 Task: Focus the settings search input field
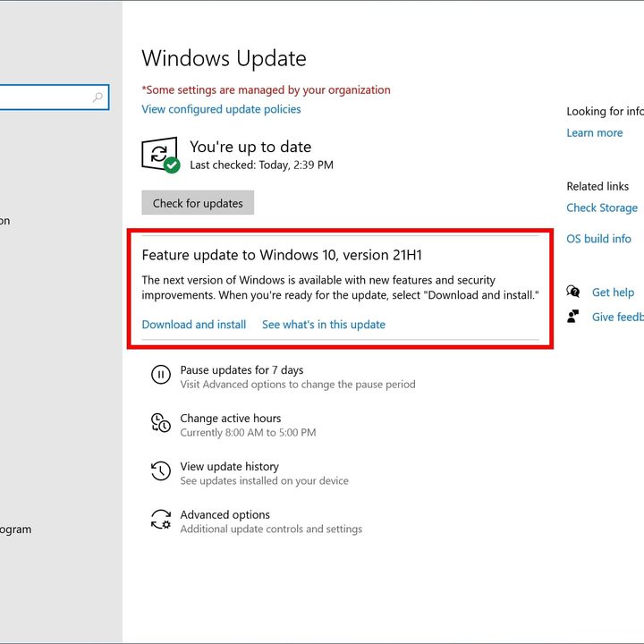55,97
